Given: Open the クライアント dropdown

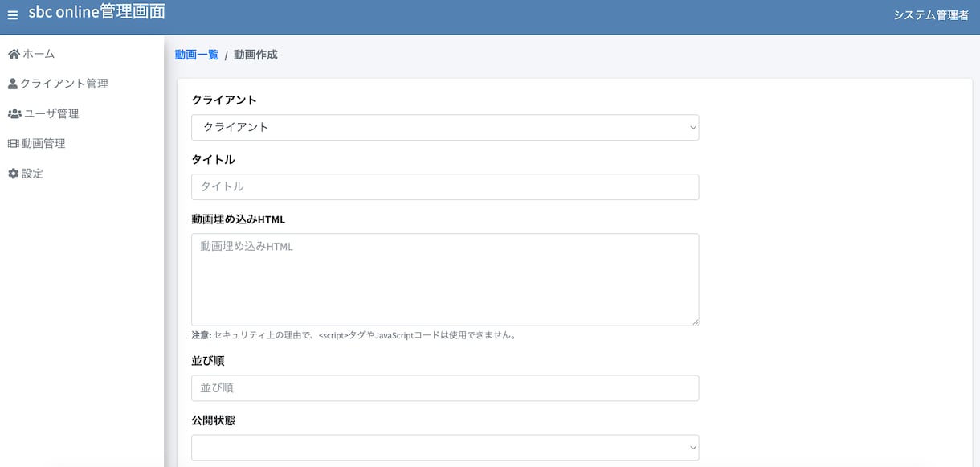Looking at the screenshot, I should (445, 127).
